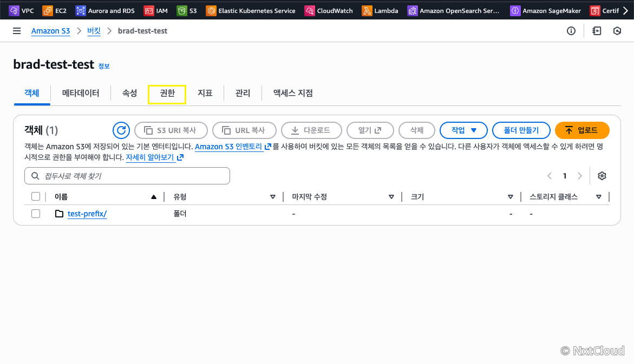Image resolution: width=634 pixels, height=364 pixels.
Task: Open the S3 service shortcut
Action: pos(187,10)
